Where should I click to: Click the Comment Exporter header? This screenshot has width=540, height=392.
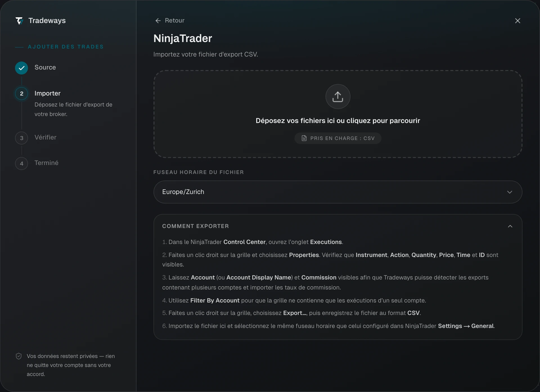pos(195,226)
